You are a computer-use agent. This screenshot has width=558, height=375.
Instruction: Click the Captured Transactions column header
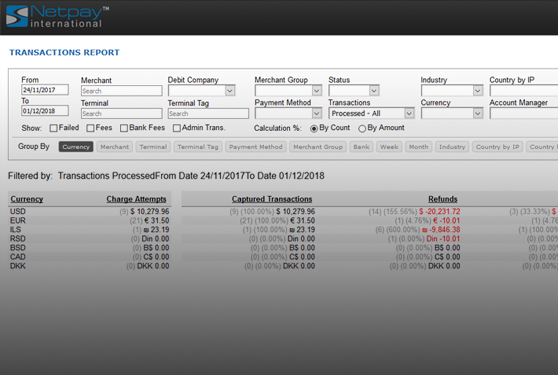[x=272, y=199]
